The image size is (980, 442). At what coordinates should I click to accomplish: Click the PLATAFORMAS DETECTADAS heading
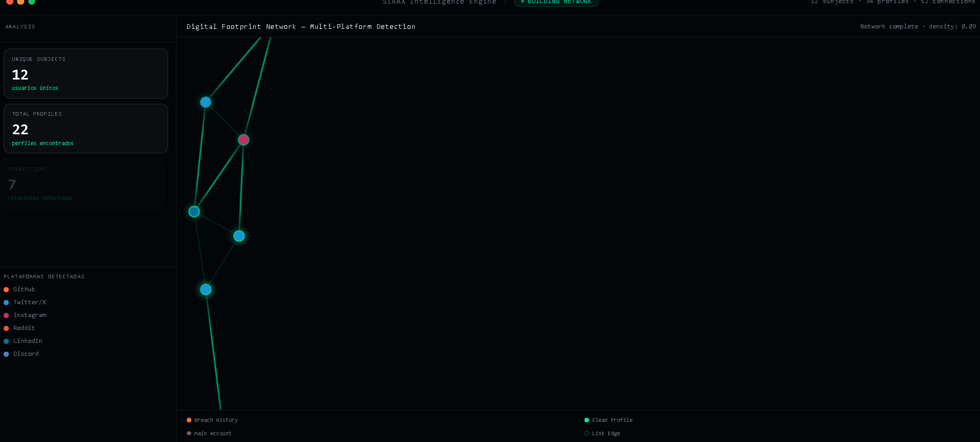pos(44,277)
